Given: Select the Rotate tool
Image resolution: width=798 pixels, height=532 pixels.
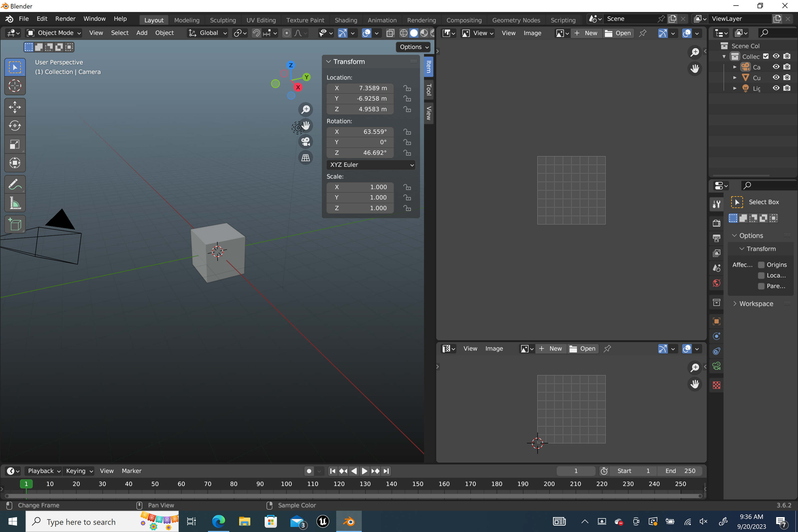Looking at the screenshot, I should 15,126.
